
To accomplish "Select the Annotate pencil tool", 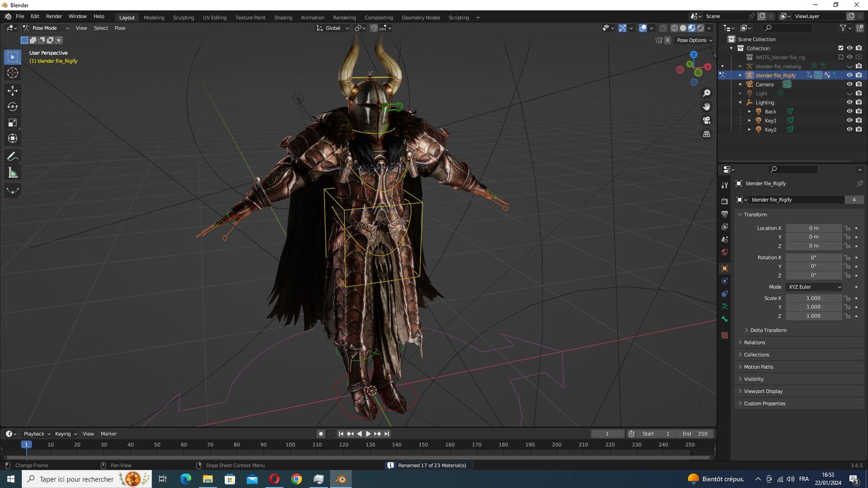I will tap(12, 157).
